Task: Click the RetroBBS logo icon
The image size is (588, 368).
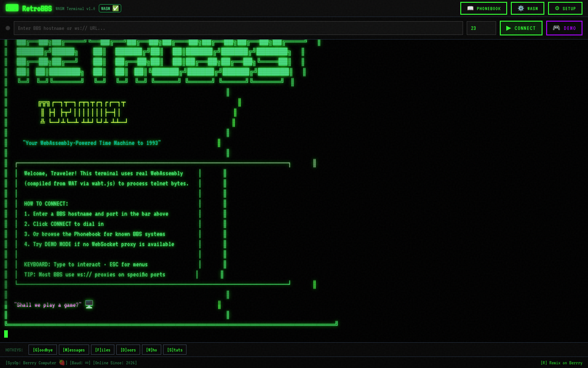Action: pos(12,8)
